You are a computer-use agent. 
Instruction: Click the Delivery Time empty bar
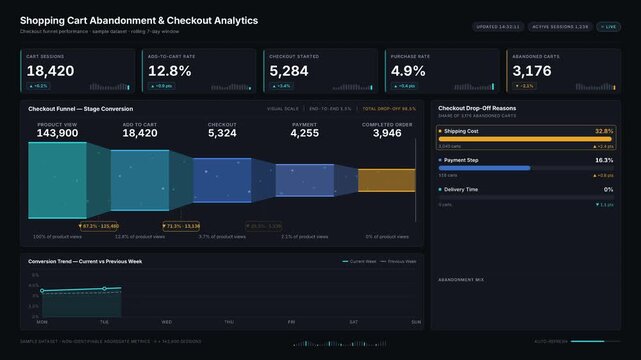(526, 197)
